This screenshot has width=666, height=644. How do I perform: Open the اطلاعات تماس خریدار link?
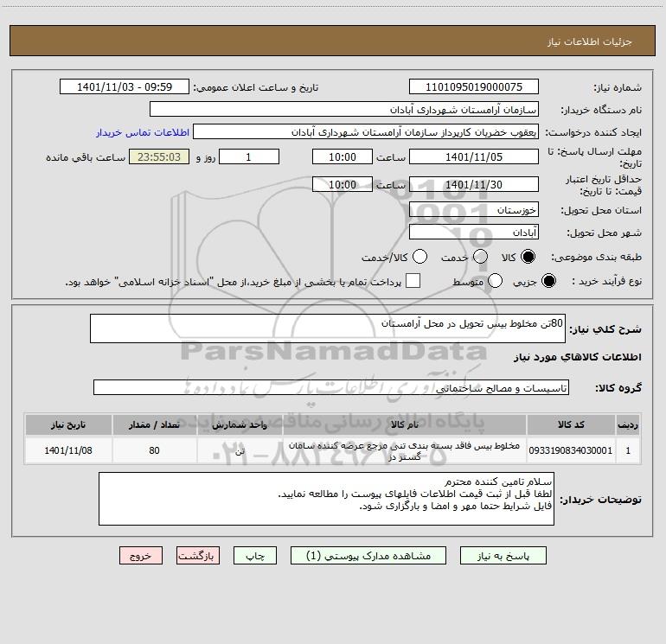pyautogui.click(x=143, y=132)
